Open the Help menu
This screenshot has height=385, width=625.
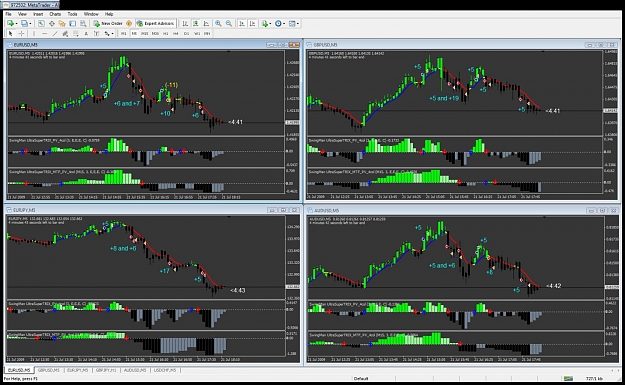pos(109,14)
